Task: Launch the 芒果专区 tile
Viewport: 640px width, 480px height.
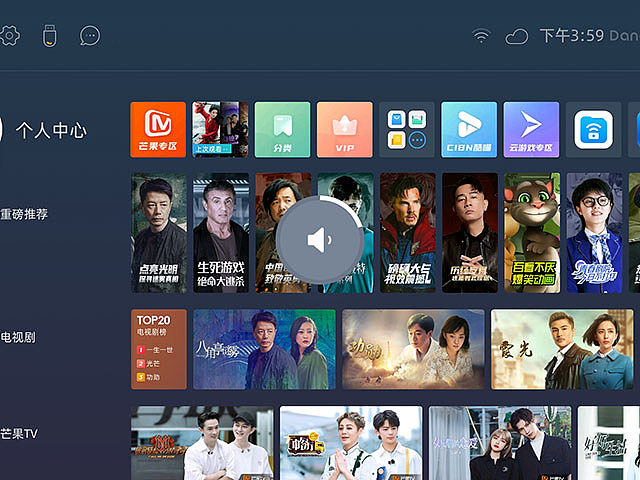Action: click(x=158, y=129)
